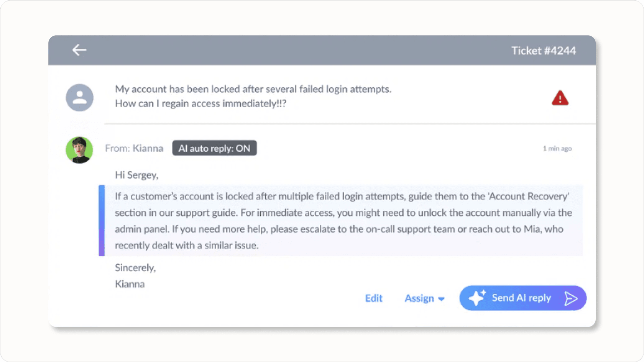Click the purple highlight bar beside AI text
This screenshot has width=644, height=362.
click(102, 221)
